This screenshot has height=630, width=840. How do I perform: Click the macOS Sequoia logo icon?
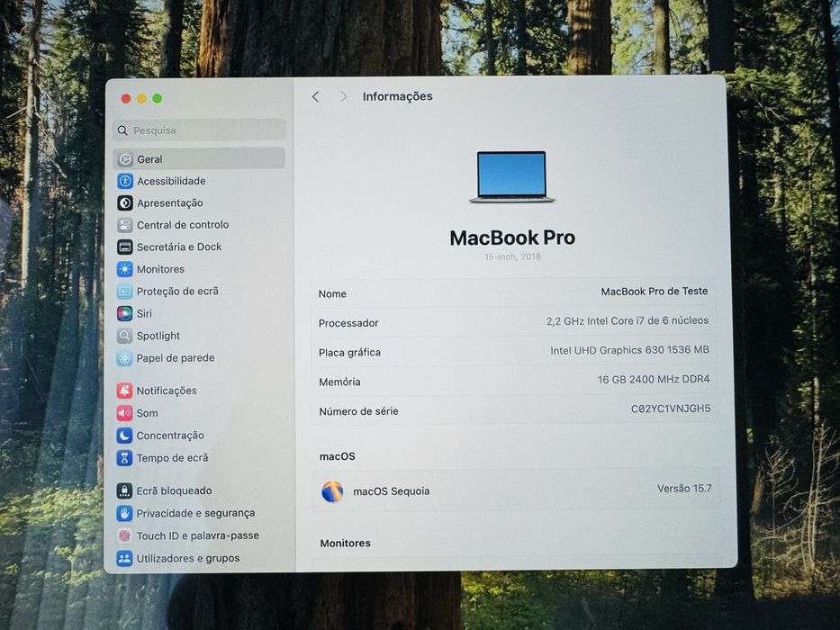coord(332,491)
